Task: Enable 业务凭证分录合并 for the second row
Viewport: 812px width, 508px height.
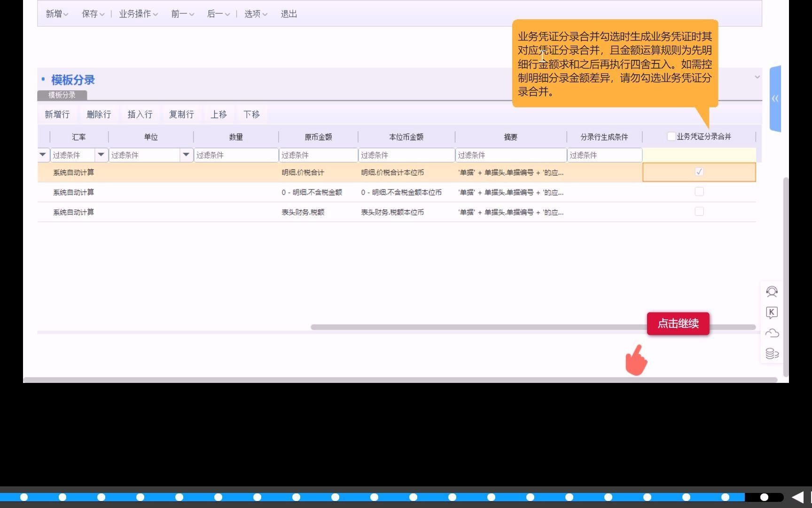Action: point(699,191)
